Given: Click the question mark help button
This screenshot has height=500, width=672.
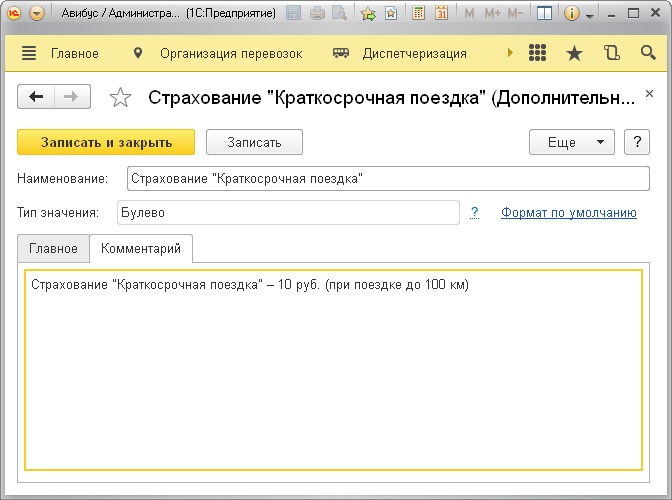Looking at the screenshot, I should [637, 142].
